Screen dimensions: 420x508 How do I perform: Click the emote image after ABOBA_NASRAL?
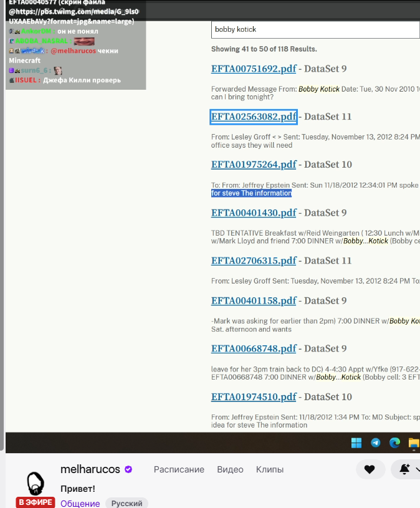[84, 41]
